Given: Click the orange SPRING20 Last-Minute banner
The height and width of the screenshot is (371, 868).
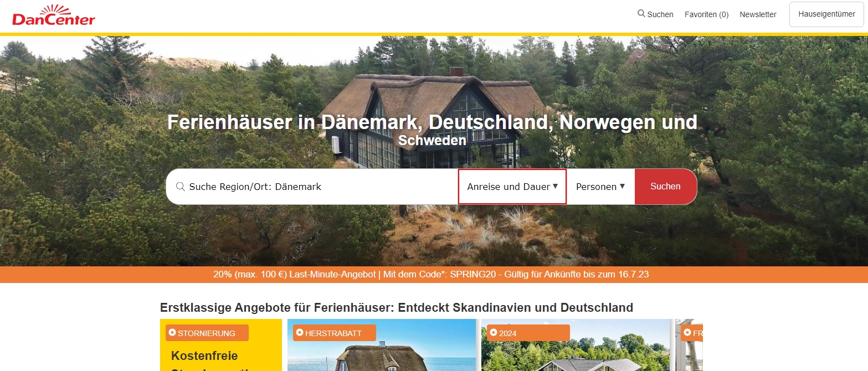Looking at the screenshot, I should tap(434, 275).
